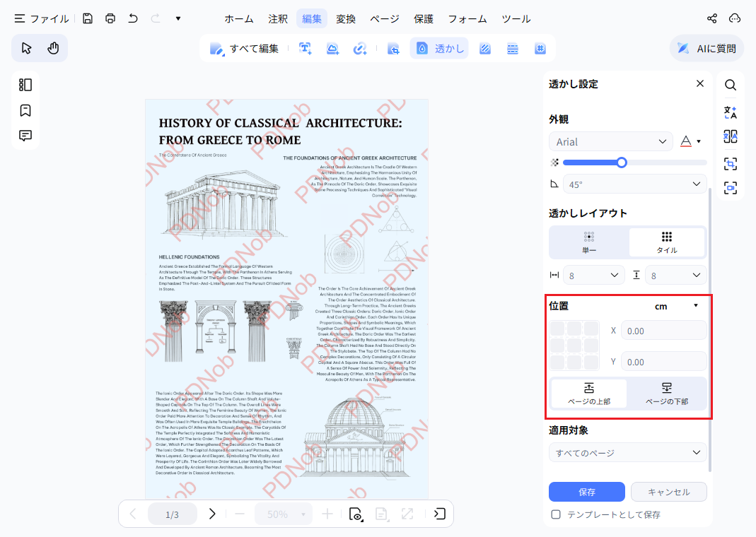Select the 単一 layout option
Screen dimensions: 756x537
click(x=589, y=242)
